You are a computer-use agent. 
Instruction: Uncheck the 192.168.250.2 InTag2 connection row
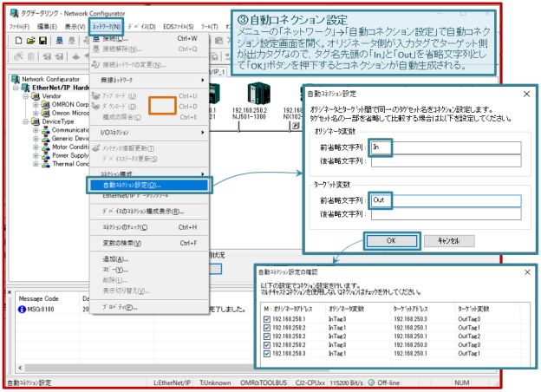tap(267, 336)
